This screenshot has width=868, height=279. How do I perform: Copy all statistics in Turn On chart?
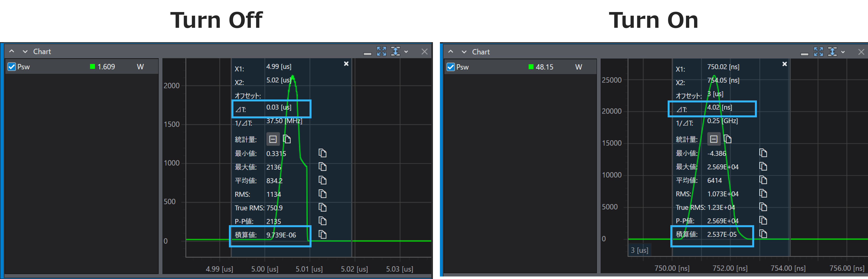click(x=728, y=139)
